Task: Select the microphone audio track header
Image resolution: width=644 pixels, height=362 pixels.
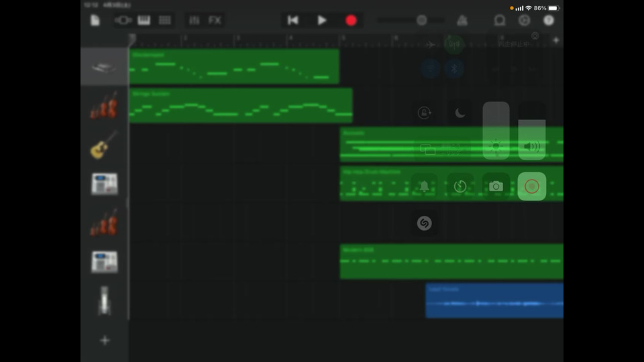Action: 105,301
